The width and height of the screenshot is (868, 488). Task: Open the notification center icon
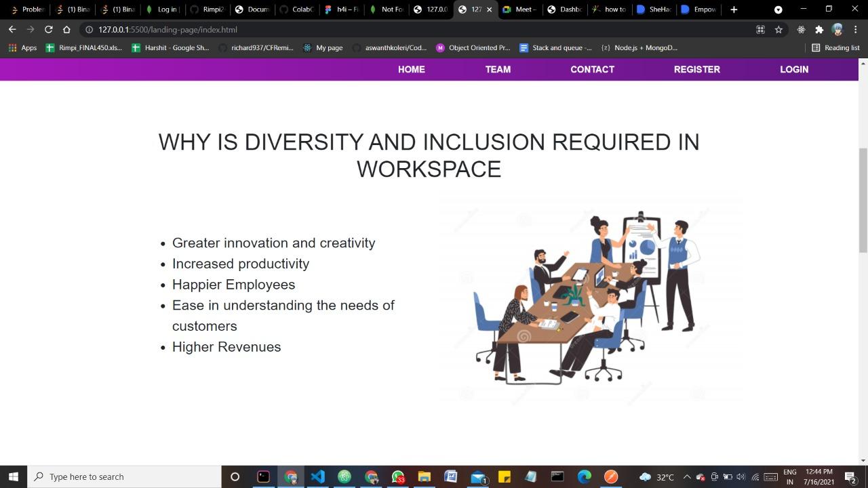[850, 476]
